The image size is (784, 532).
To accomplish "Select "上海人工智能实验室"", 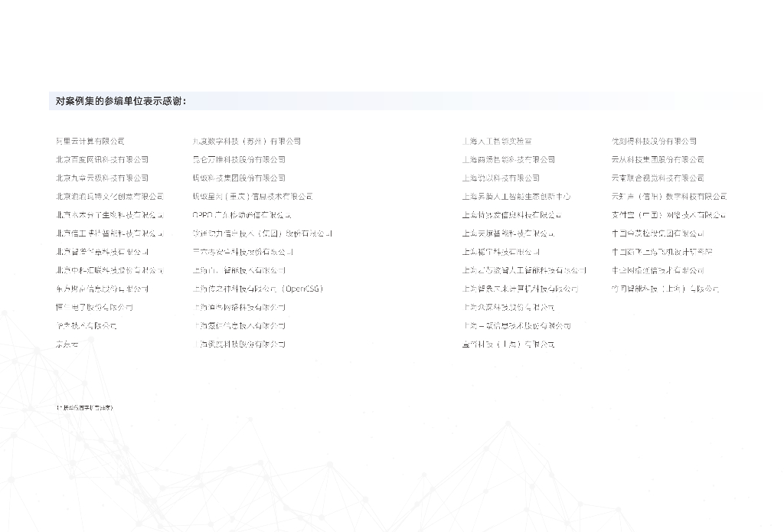I will point(497,141).
